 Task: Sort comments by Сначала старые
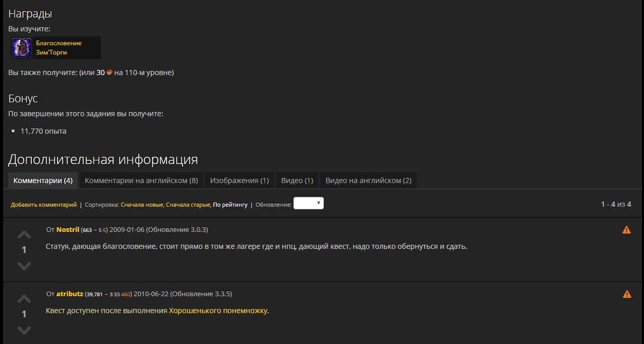pos(188,205)
